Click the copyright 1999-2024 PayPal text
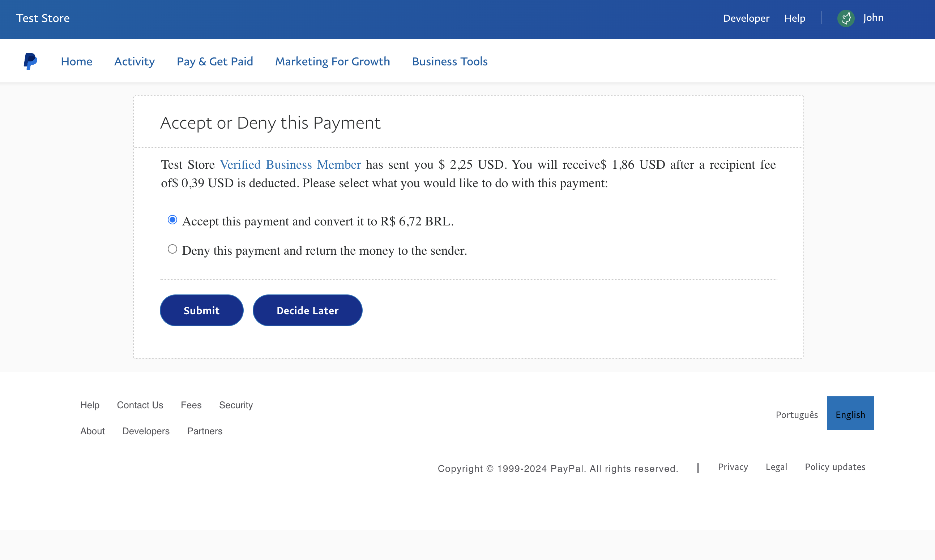This screenshot has width=935, height=560. coord(558,468)
